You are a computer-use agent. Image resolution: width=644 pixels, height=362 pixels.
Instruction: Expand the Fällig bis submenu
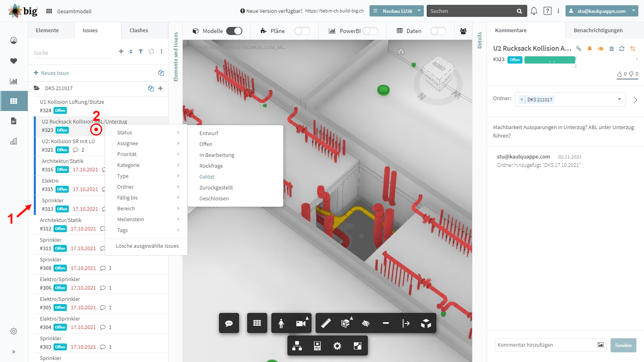click(147, 197)
